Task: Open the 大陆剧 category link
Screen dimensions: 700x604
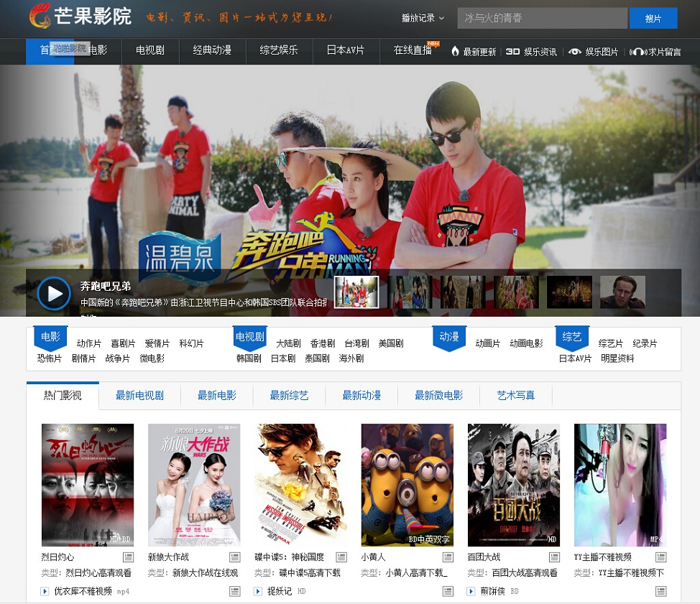Action: pyautogui.click(x=288, y=343)
